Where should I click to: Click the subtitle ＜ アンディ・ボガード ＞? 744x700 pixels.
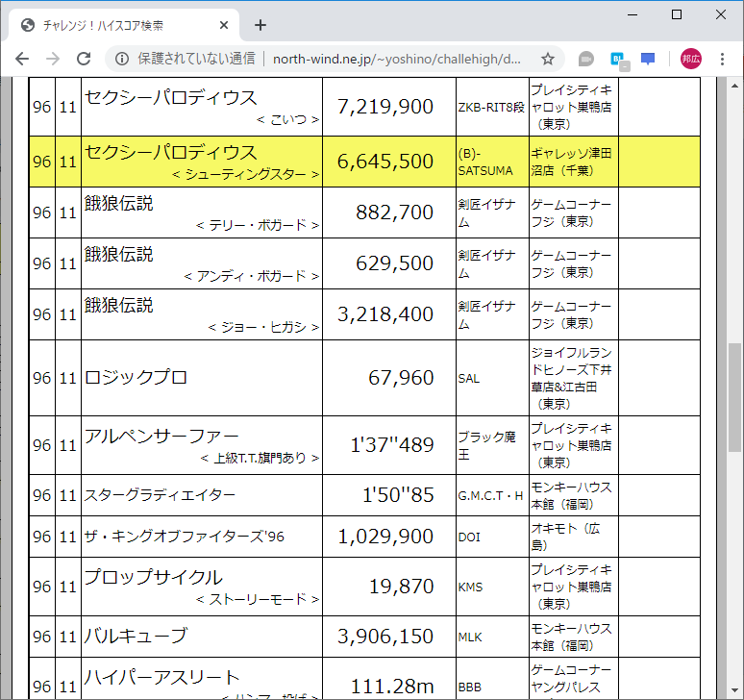252,276
